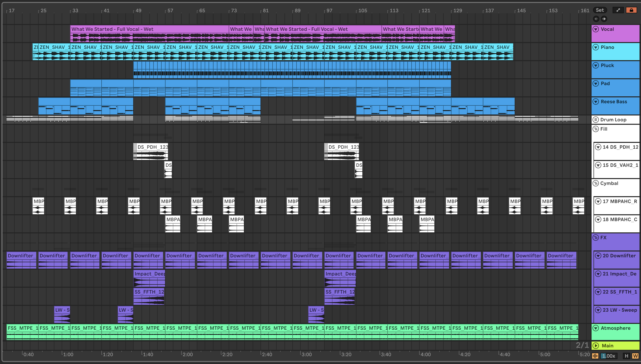The width and height of the screenshot is (641, 364).
Task: Click the Drum Loop group fold icon
Action: pos(595,120)
